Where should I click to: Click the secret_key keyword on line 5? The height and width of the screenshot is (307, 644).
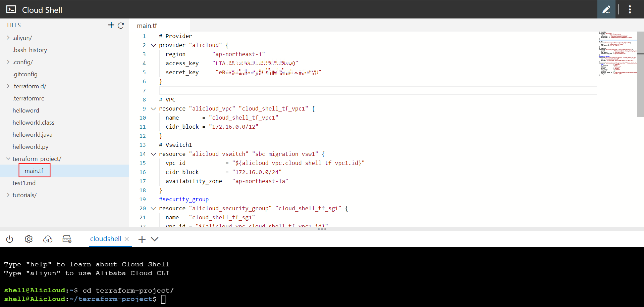click(182, 73)
